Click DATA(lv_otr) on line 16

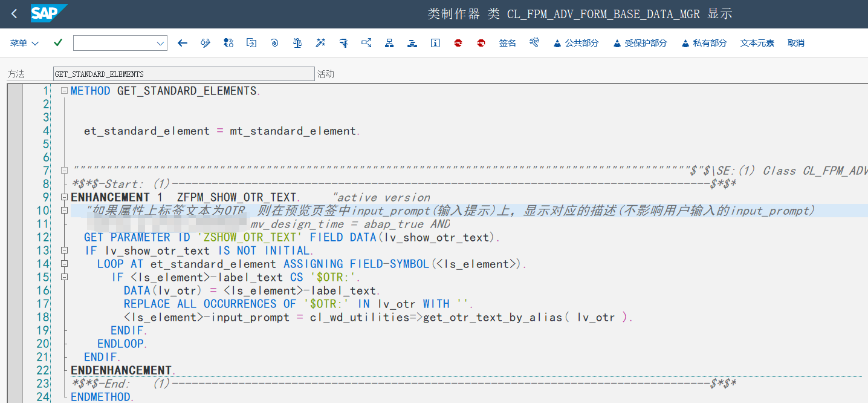(x=163, y=290)
